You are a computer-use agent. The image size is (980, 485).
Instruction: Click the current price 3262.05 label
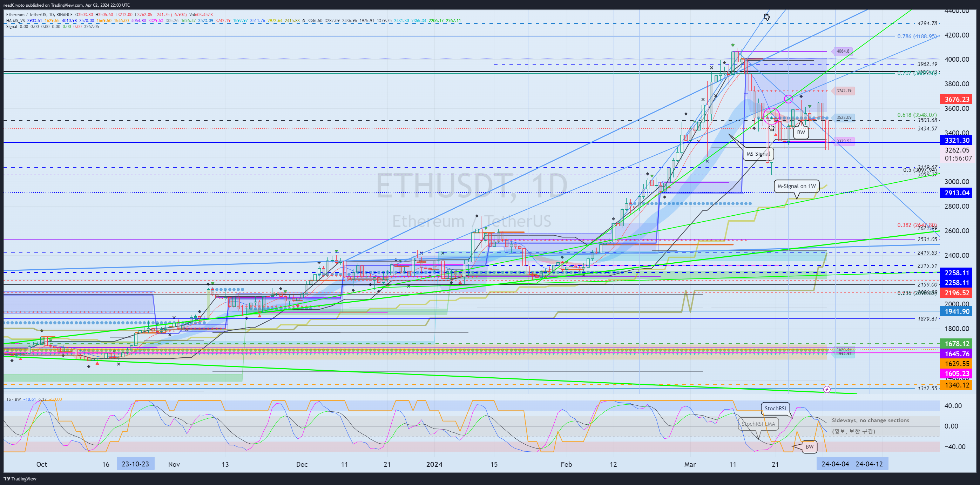(957, 150)
